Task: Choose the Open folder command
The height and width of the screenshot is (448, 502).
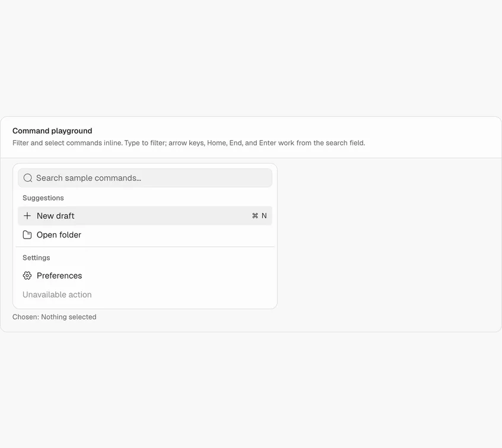Action: pos(145,235)
